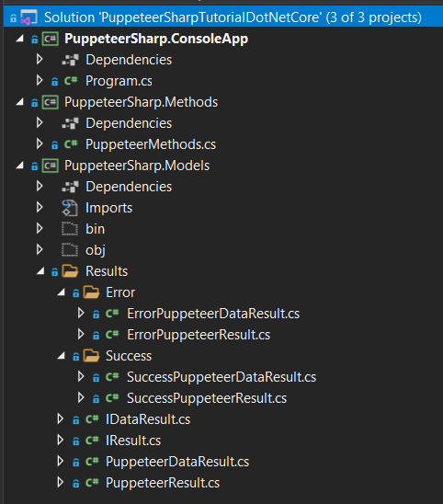Viewport: 443px width, 504px height.
Task: Click the dotted obj folder icon
Action: coord(70,250)
